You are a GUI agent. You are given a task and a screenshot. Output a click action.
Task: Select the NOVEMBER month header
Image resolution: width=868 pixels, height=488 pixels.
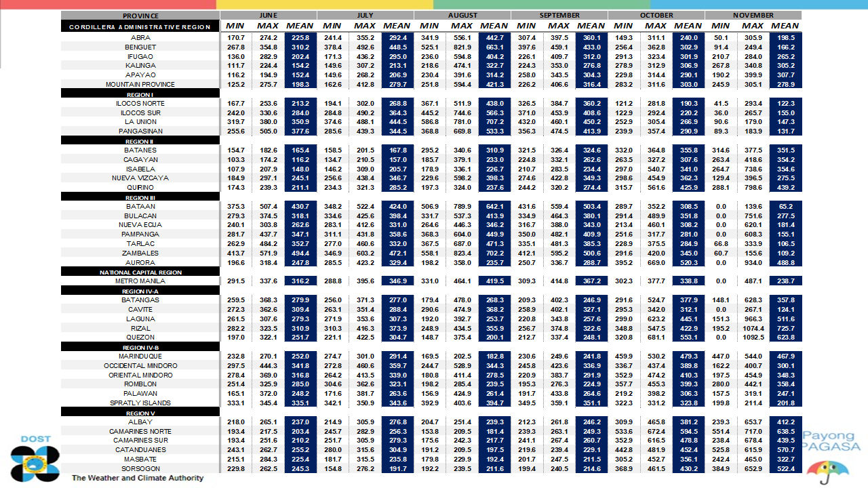753,16
